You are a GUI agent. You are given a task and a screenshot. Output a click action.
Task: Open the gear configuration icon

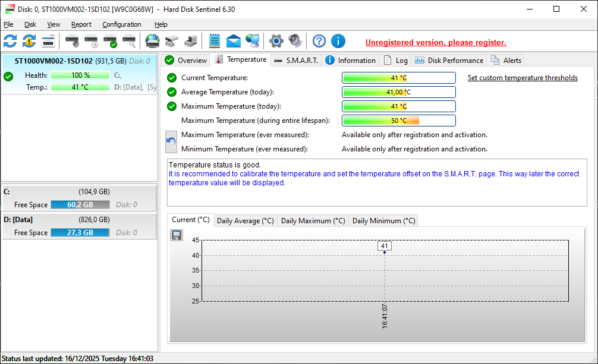(x=276, y=41)
